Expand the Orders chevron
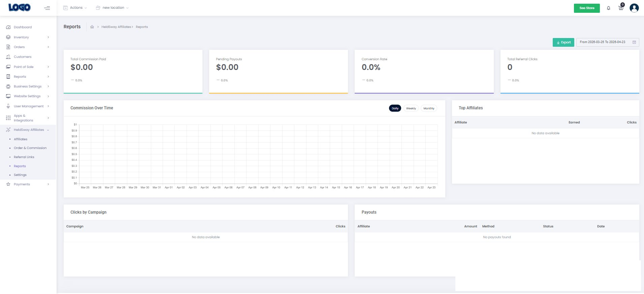Viewport: 644px width, 294px height. point(48,47)
